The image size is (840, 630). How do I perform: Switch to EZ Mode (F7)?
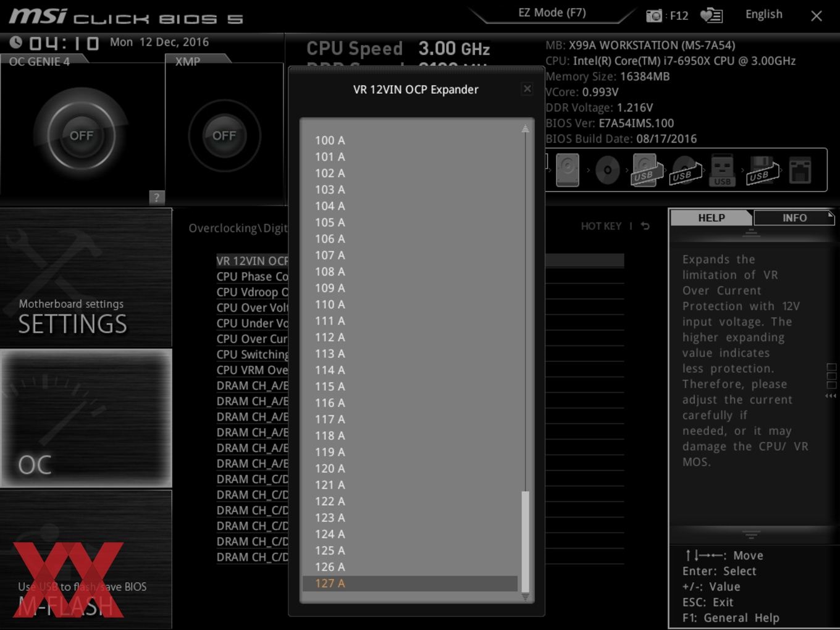click(x=552, y=13)
